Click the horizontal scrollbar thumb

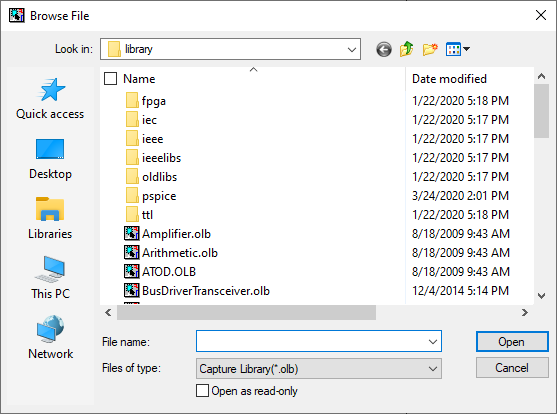coord(246,312)
